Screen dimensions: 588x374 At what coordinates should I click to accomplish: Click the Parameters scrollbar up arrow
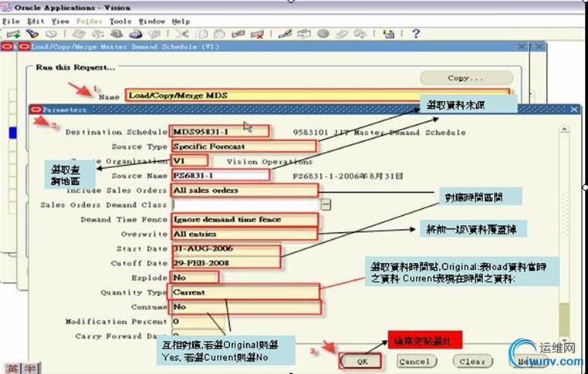pyautogui.click(x=564, y=130)
